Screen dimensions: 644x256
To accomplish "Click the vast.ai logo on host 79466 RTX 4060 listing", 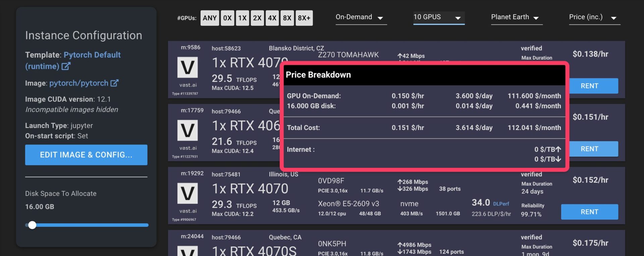I will pyautogui.click(x=187, y=130).
